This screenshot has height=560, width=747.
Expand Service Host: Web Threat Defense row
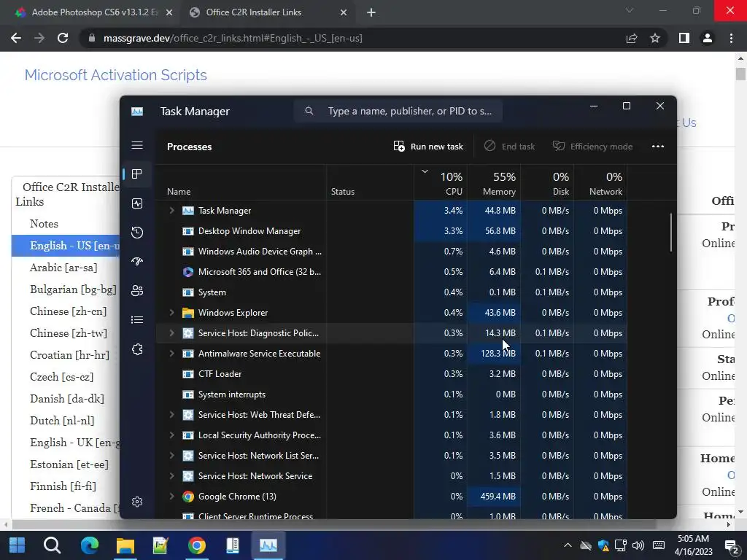click(171, 415)
